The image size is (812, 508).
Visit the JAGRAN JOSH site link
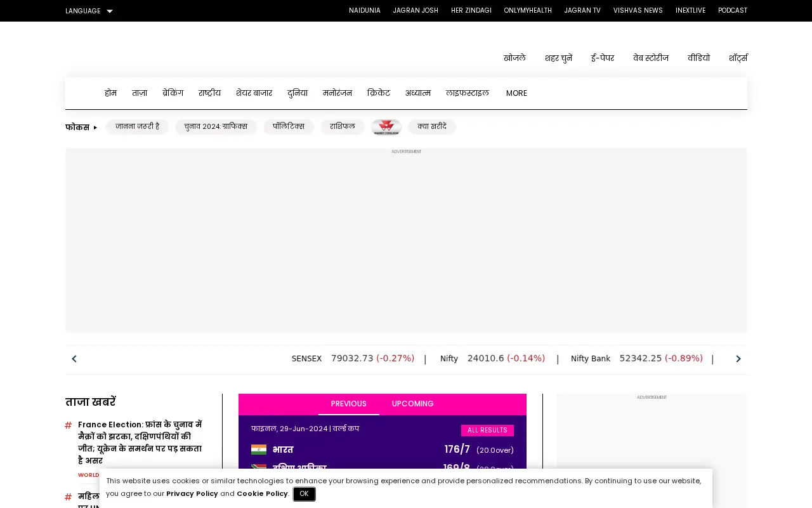coord(416,11)
